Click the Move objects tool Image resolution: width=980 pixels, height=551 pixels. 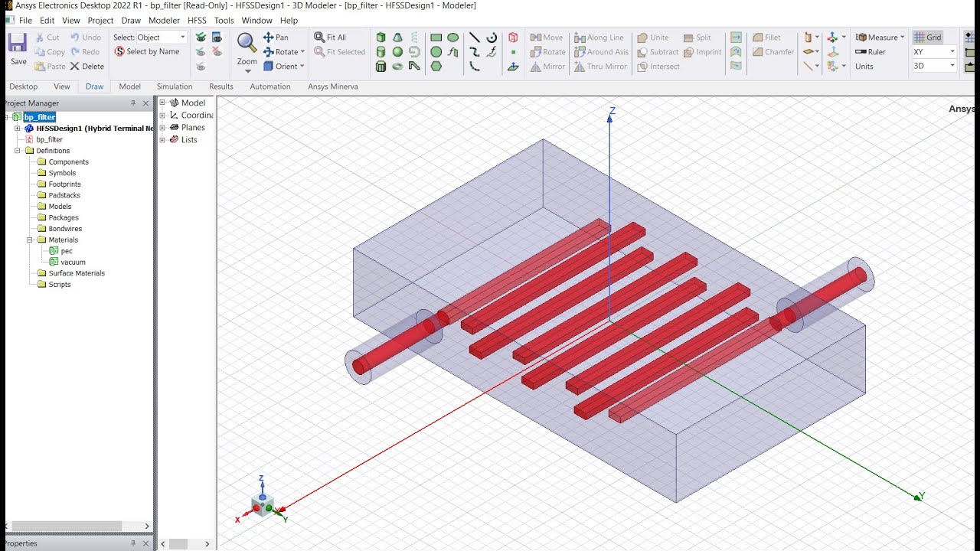pos(547,37)
